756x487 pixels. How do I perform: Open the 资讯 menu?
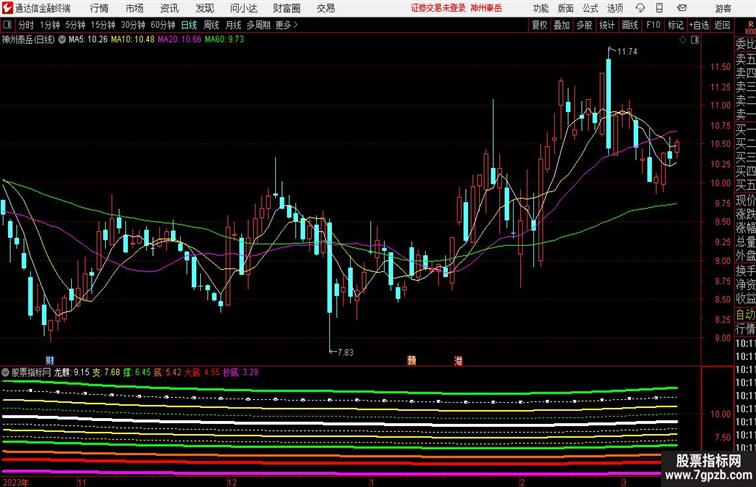(169, 8)
